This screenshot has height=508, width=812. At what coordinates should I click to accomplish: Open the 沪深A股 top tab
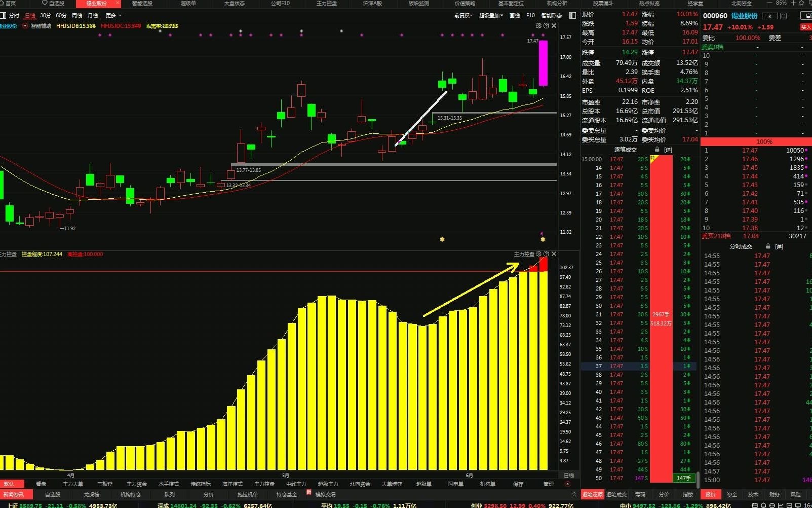372,3
